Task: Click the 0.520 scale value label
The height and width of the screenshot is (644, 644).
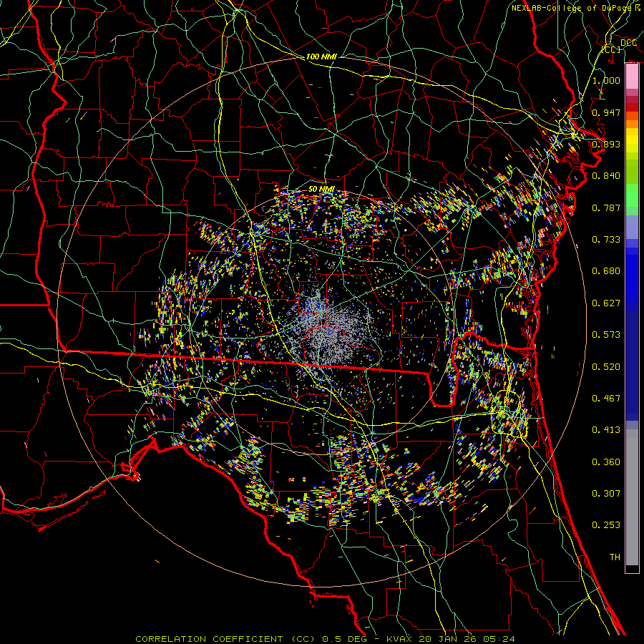Action: pos(606,366)
